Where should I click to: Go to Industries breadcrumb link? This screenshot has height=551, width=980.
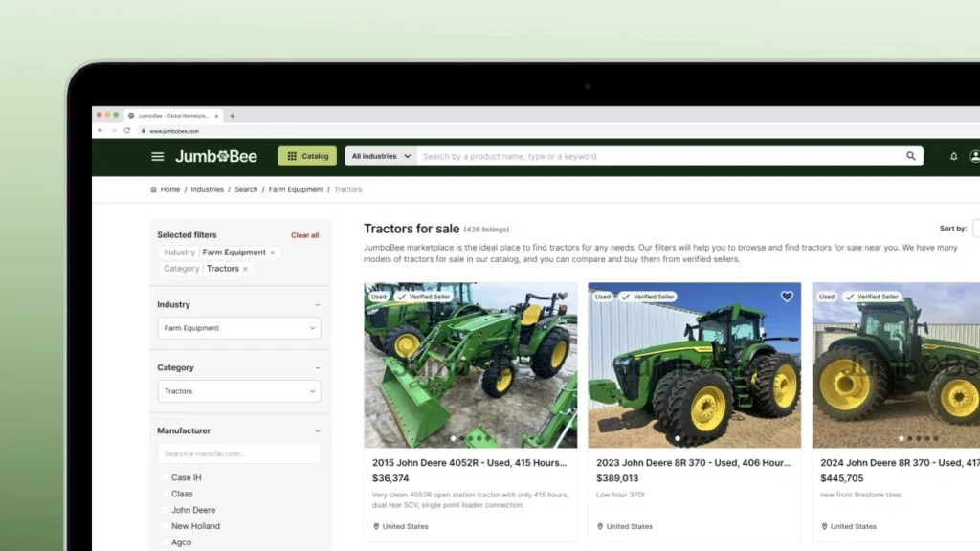pos(207,189)
